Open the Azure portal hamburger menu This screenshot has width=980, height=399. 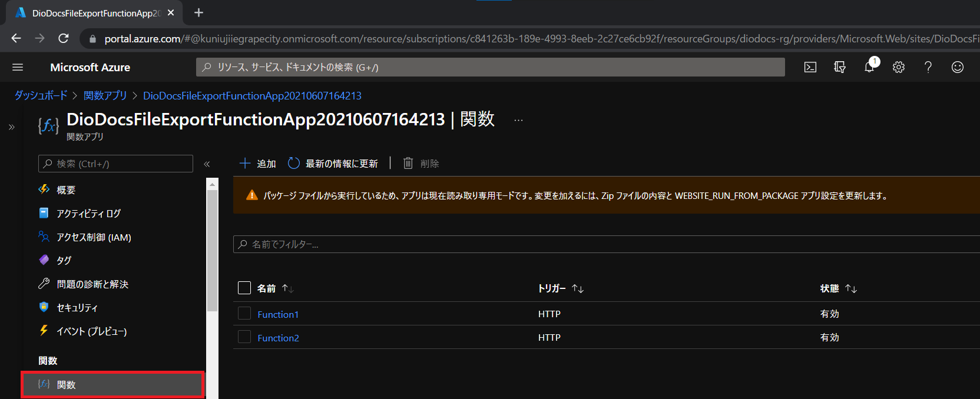(x=18, y=67)
